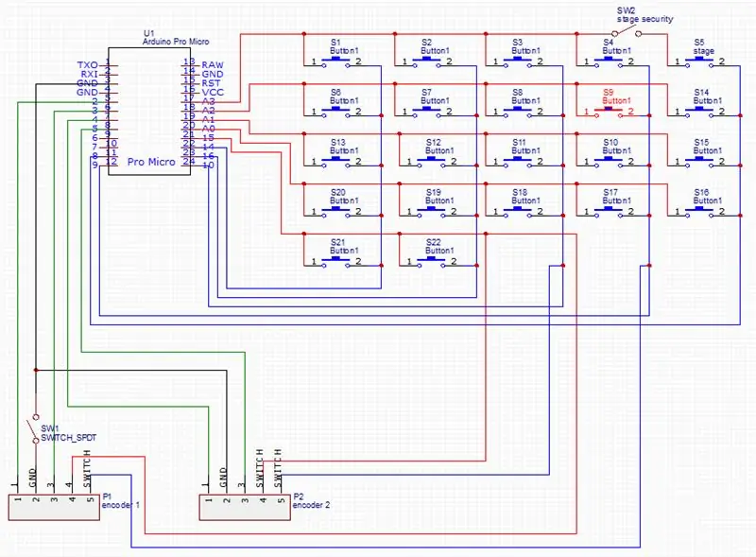Select the U1 Arduino Pro Micro title text

[176, 37]
